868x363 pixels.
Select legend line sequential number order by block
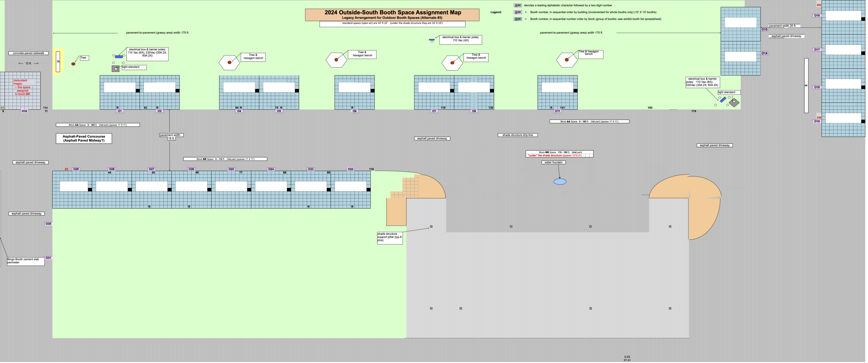(x=596, y=19)
